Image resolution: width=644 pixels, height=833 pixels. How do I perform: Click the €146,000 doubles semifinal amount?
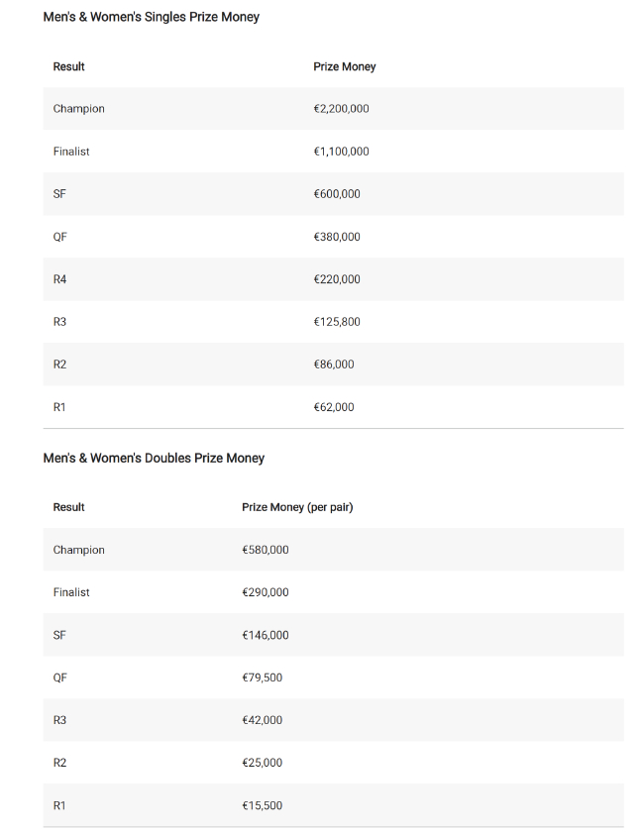(266, 635)
